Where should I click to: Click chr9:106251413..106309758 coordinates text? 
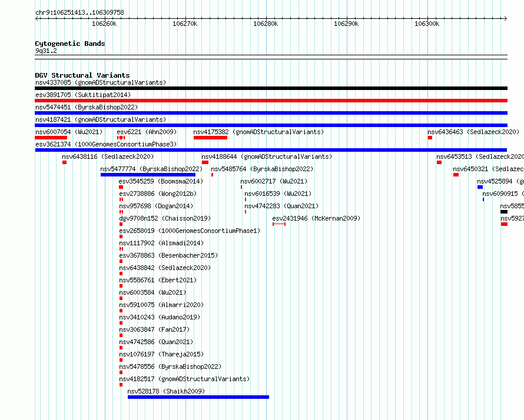click(79, 12)
